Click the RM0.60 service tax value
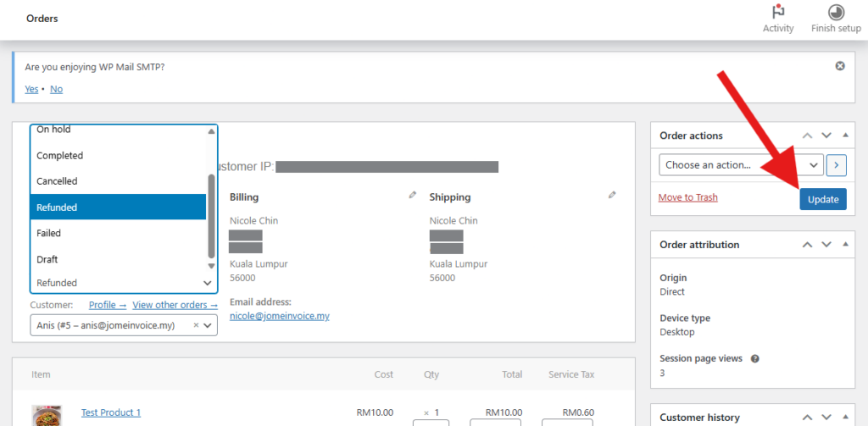The width and height of the screenshot is (868, 426). click(x=578, y=412)
